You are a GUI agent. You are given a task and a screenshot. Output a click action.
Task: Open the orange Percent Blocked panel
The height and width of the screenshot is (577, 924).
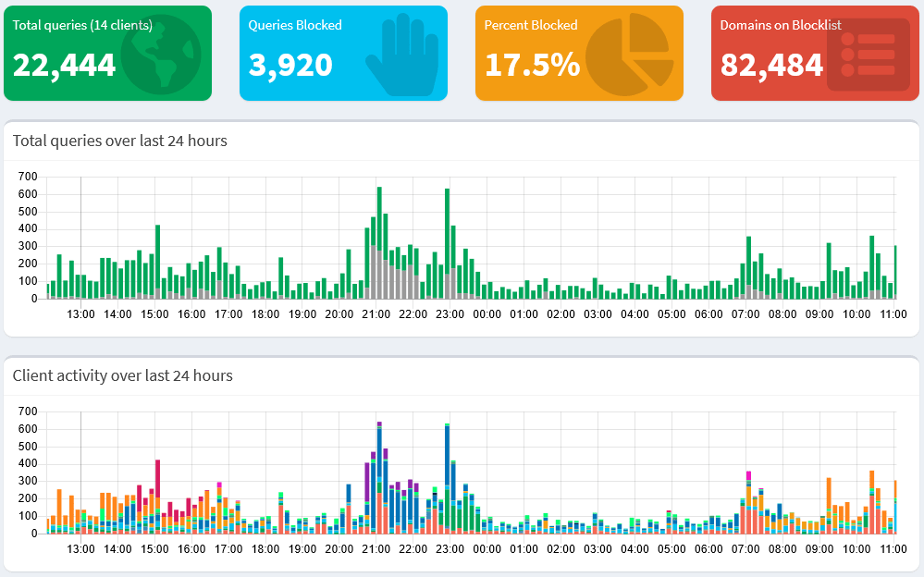579,53
